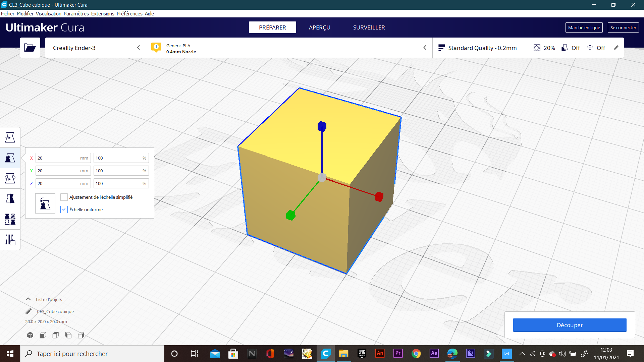Select the Move tool in the left toolbar
Viewport: 644px width, 362px height.
click(x=10, y=137)
